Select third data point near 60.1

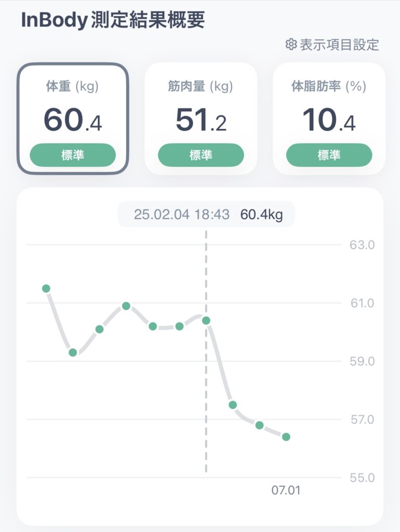point(99,329)
